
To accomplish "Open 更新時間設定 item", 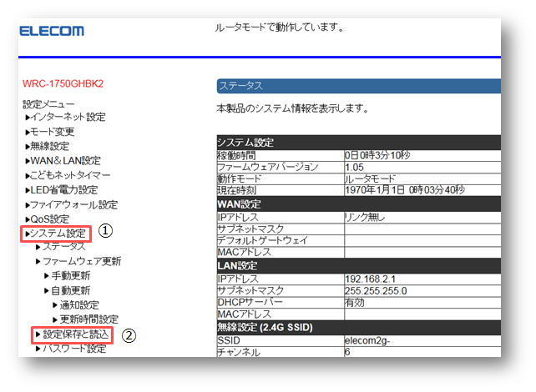I will [x=88, y=319].
